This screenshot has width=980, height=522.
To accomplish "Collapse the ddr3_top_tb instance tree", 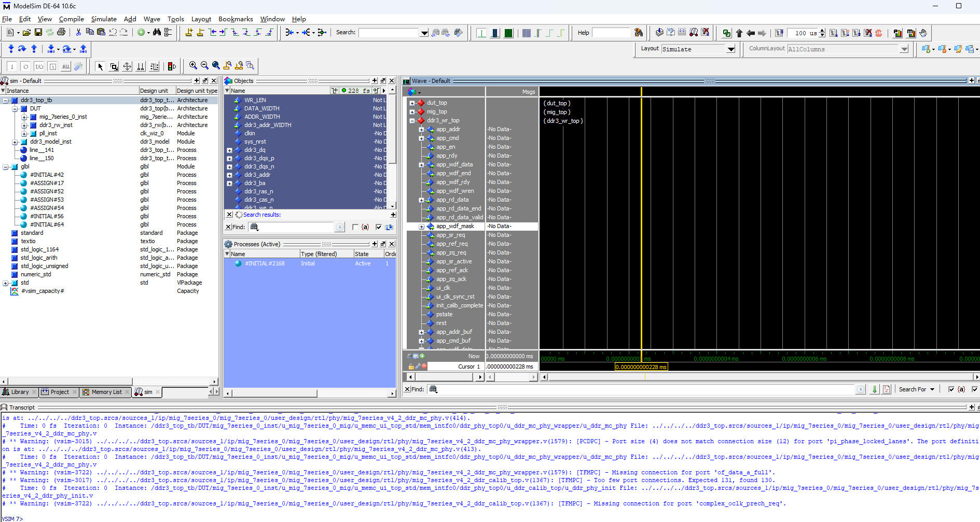I will 6,101.
